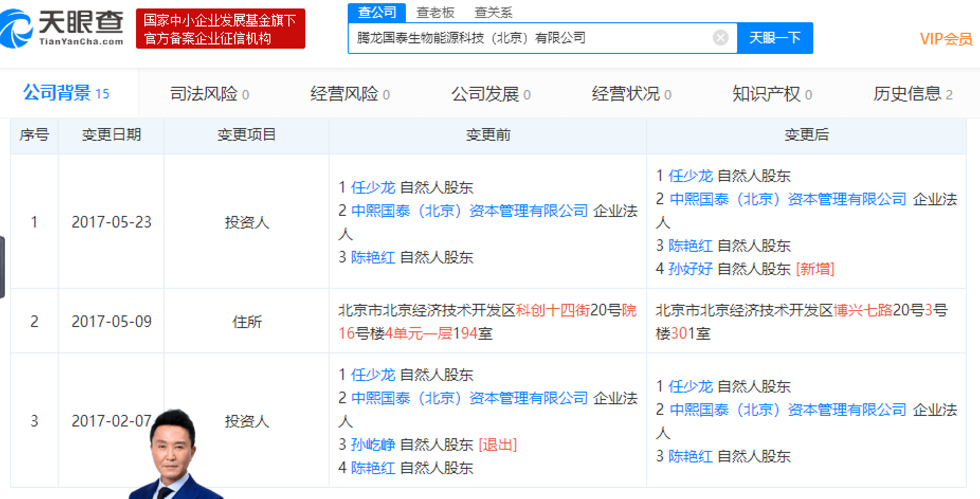The image size is (980, 499).
Task: Click 任少龙 in 2017-05-23 row's 变更前 cell
Action: pos(373,187)
